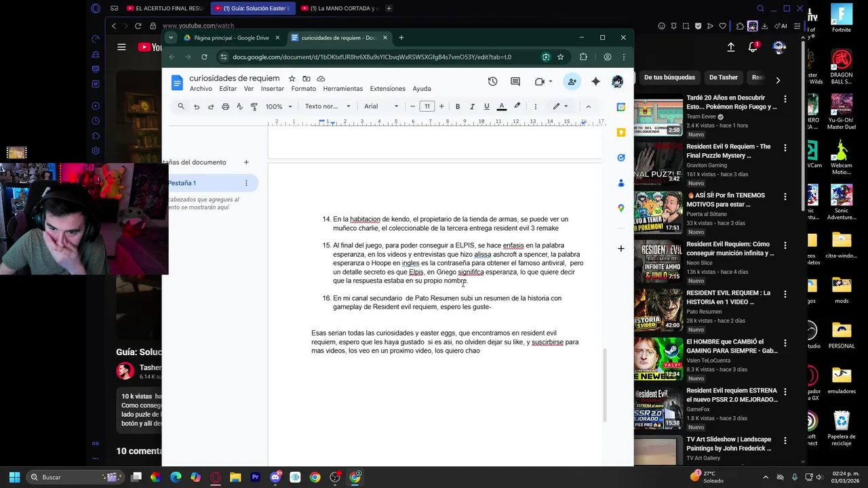Open the Chrome tab search dropdown
Screen dimensions: 868x488
click(171, 38)
